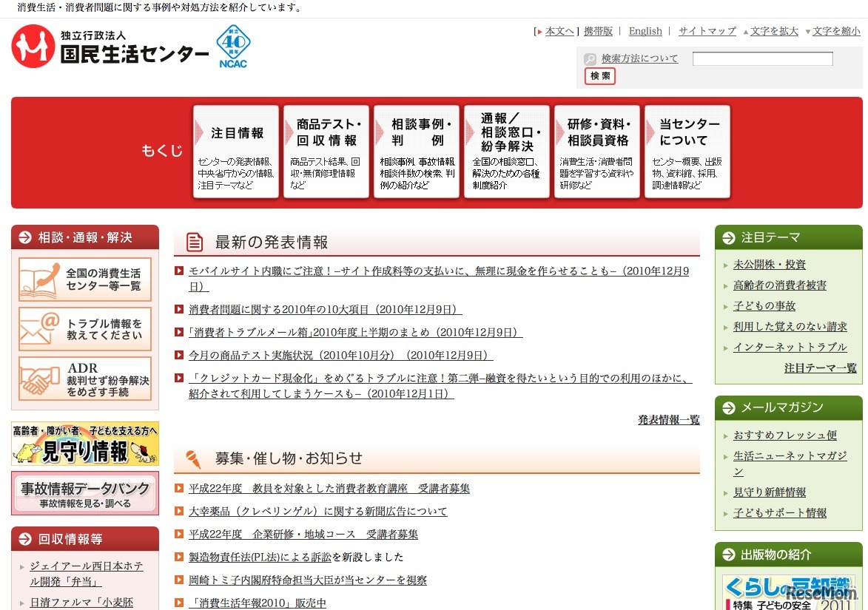Click the 国民生活センター red logo icon
868x610 pixels.
tap(33, 47)
